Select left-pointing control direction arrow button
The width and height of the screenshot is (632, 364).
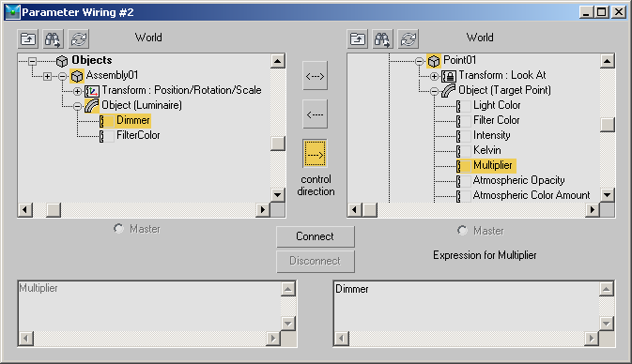tap(315, 114)
